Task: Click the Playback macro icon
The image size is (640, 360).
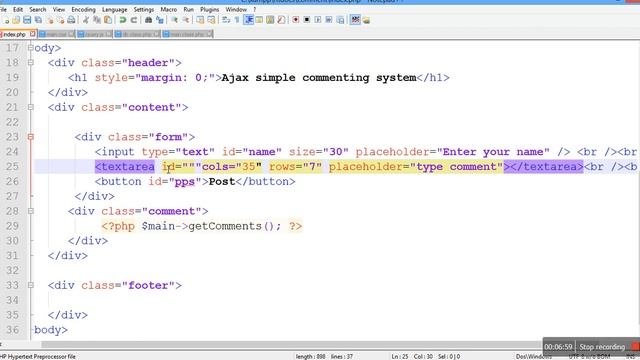Action: pyautogui.click(x=318, y=20)
